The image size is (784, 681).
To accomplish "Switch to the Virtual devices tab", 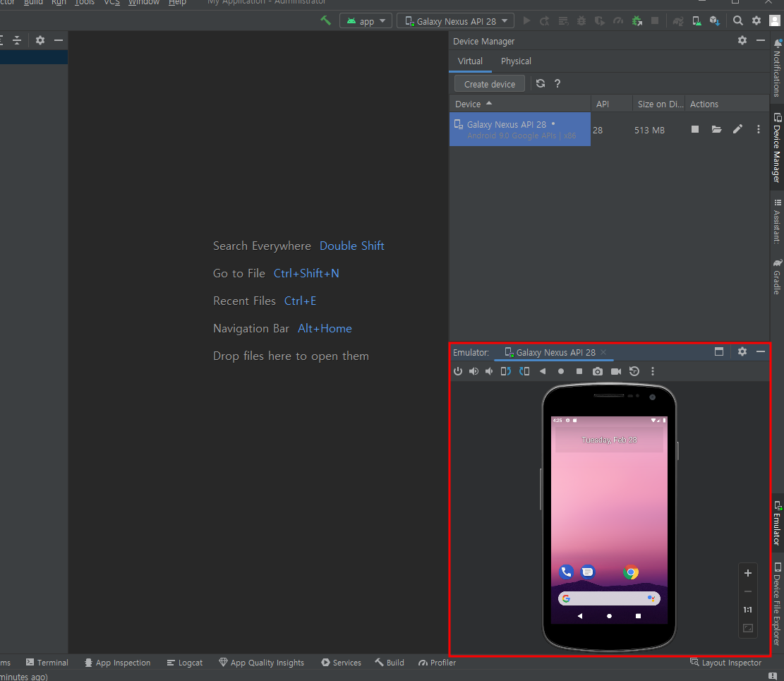I will click(x=470, y=61).
